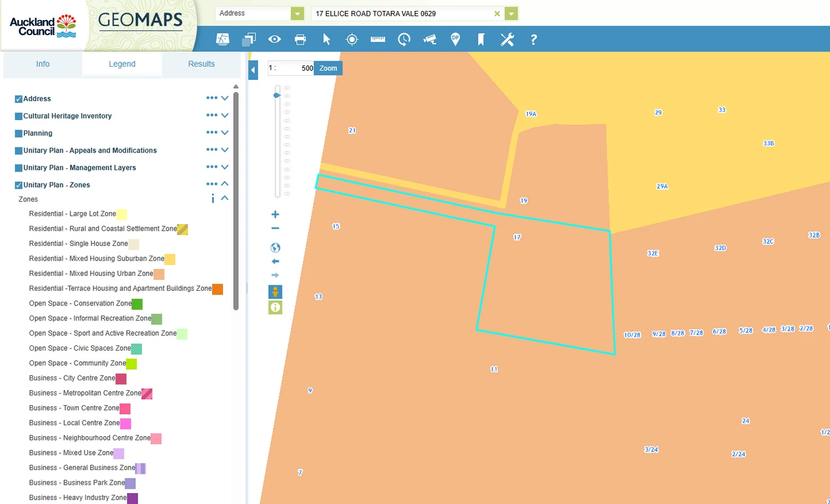Screen dimensions: 830x504
Task: Click the locate target crosshair icon
Action: click(x=352, y=39)
